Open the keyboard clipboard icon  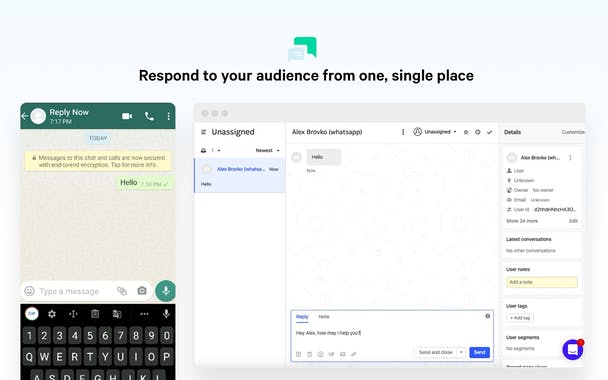click(95, 314)
